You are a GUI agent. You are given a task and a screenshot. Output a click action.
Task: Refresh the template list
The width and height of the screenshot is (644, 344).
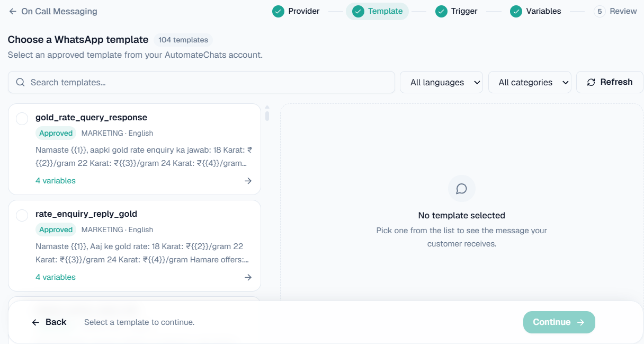click(x=610, y=82)
